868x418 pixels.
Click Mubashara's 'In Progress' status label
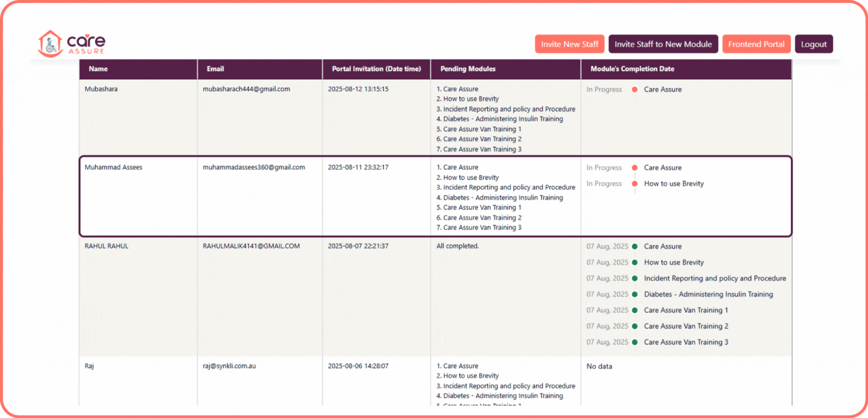point(604,90)
